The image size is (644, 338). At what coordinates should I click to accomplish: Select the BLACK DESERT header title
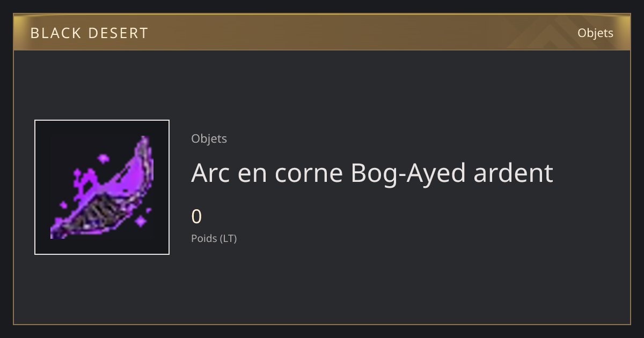89,33
